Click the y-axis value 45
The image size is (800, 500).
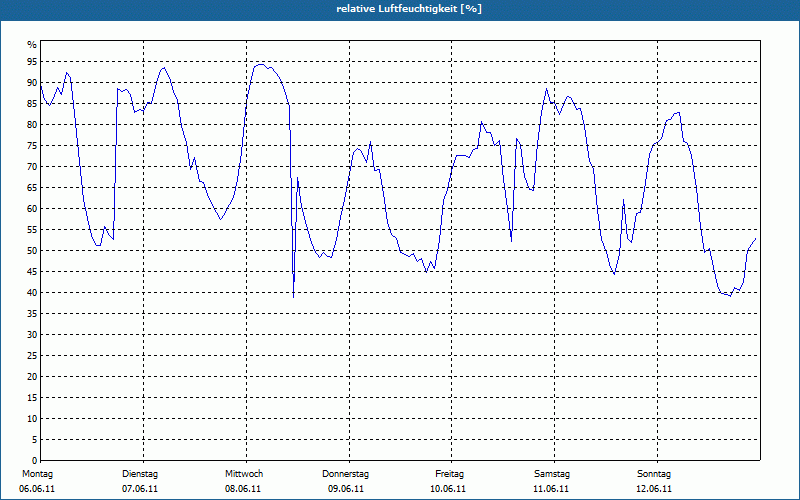(x=32, y=271)
